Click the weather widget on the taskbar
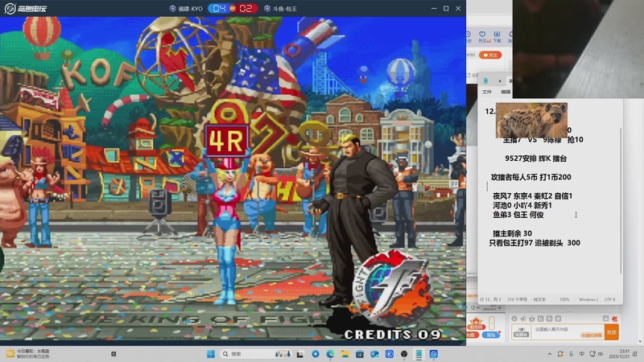 coord(28,354)
